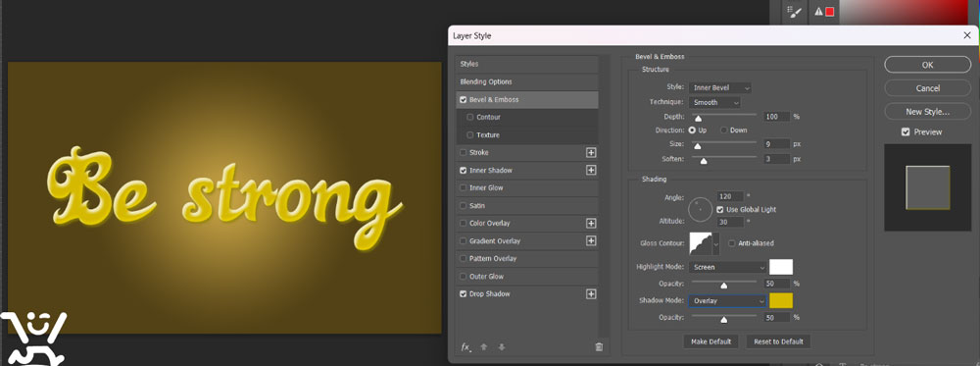This screenshot has height=366, width=980.
Task: Click the Reset to Default button
Action: click(778, 341)
